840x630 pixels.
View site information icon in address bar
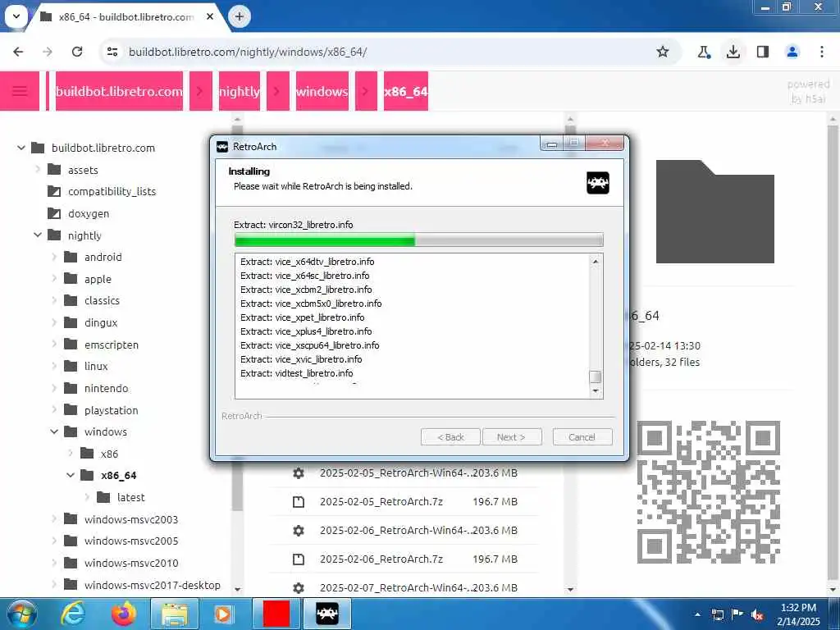point(112,52)
